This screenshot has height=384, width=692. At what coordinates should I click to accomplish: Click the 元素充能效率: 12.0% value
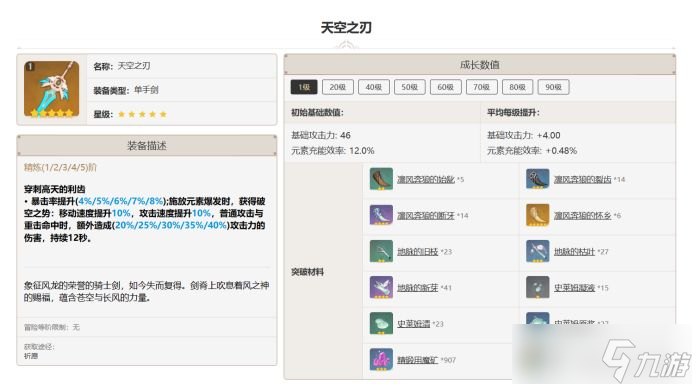333,151
